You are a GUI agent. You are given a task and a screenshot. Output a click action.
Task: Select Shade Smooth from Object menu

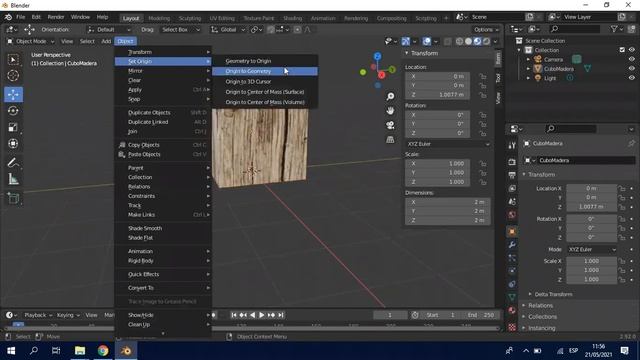tap(163, 228)
